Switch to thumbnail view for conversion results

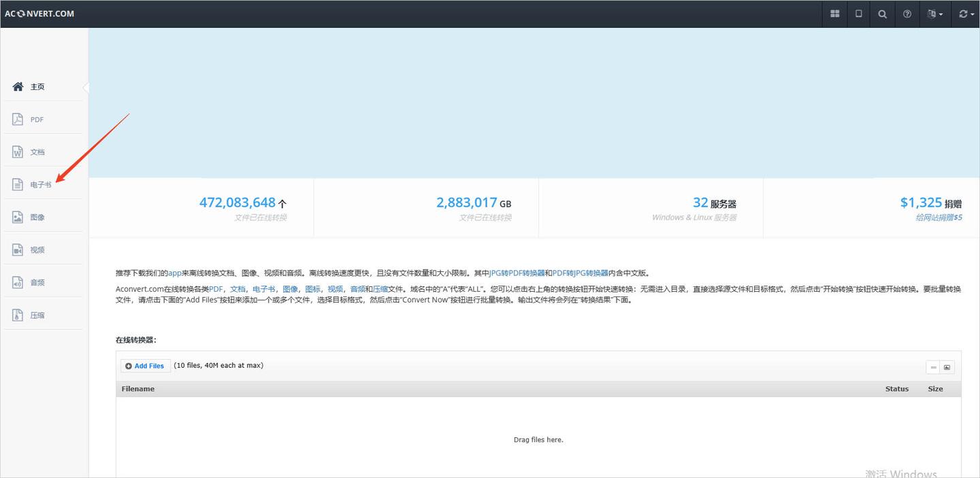tap(947, 366)
